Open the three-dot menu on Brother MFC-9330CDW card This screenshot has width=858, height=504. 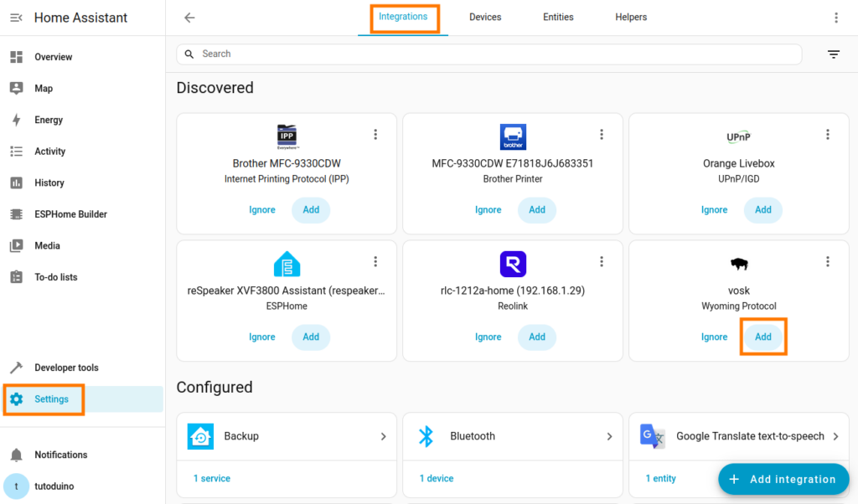click(x=375, y=135)
